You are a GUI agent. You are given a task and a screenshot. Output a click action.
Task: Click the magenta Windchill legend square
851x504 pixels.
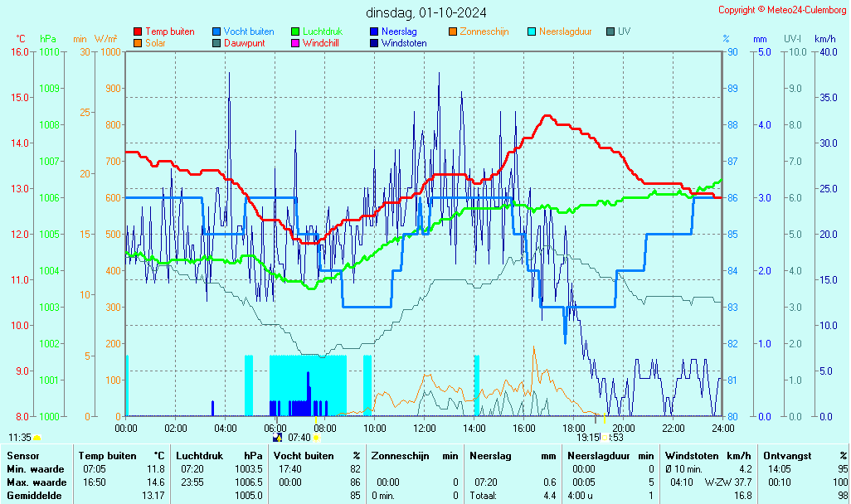pyautogui.click(x=295, y=43)
